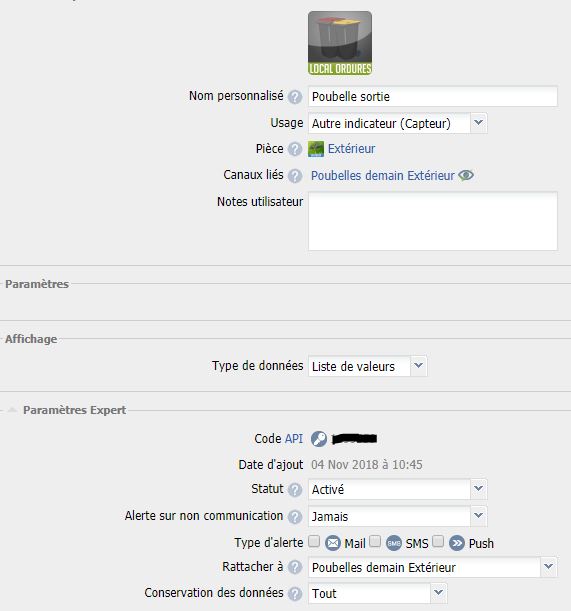Image resolution: width=571 pixels, height=611 pixels.
Task: Click the Extérieur room icon
Action: [316, 149]
